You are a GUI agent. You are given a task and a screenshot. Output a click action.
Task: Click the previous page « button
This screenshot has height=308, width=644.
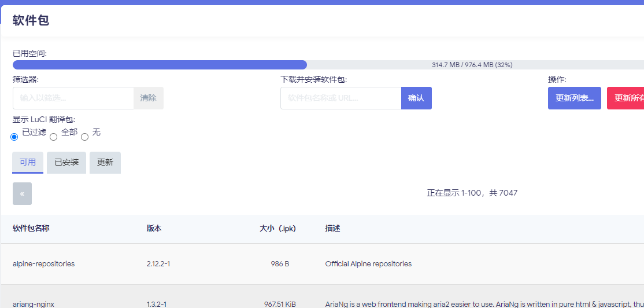(22, 193)
